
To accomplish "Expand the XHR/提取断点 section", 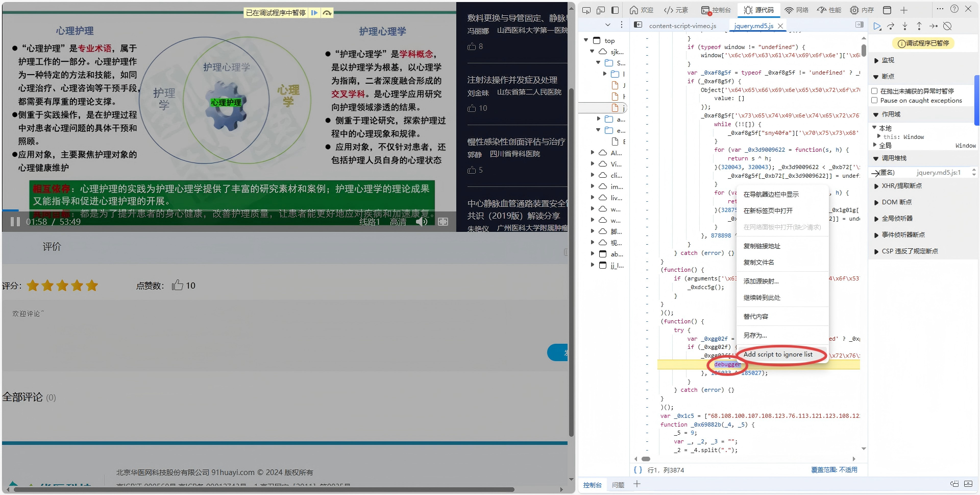I will [x=877, y=186].
